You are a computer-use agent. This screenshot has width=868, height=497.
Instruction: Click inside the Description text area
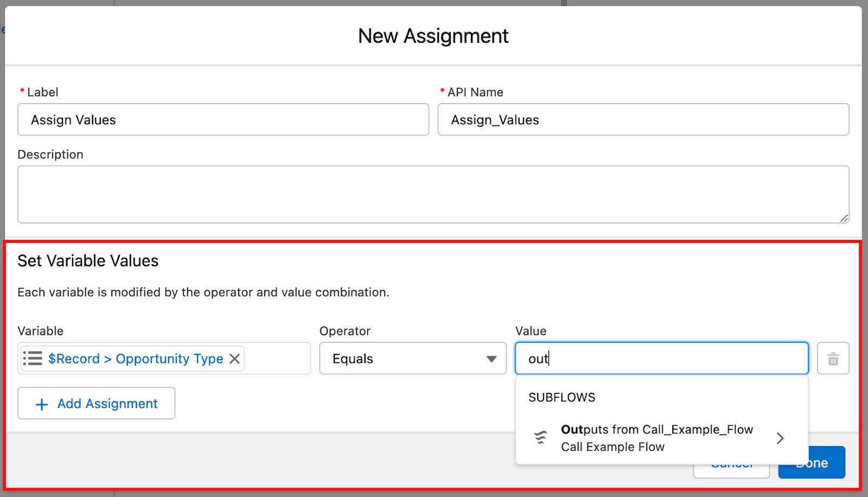tap(433, 194)
